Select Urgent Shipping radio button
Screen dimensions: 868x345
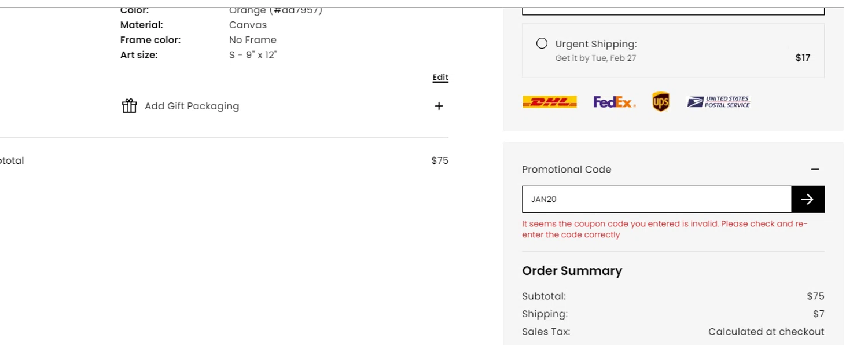(x=542, y=43)
